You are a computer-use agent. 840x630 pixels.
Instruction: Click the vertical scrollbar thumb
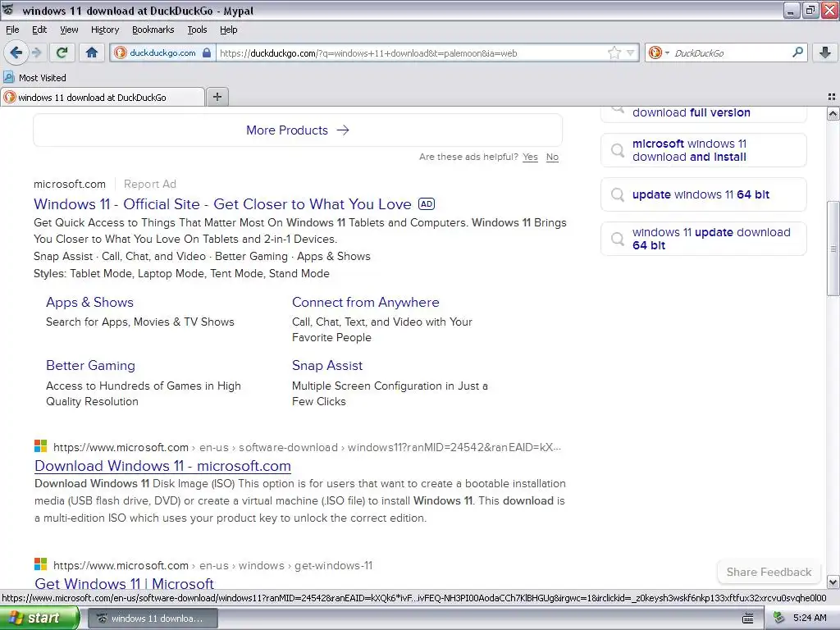pyautogui.click(x=833, y=248)
